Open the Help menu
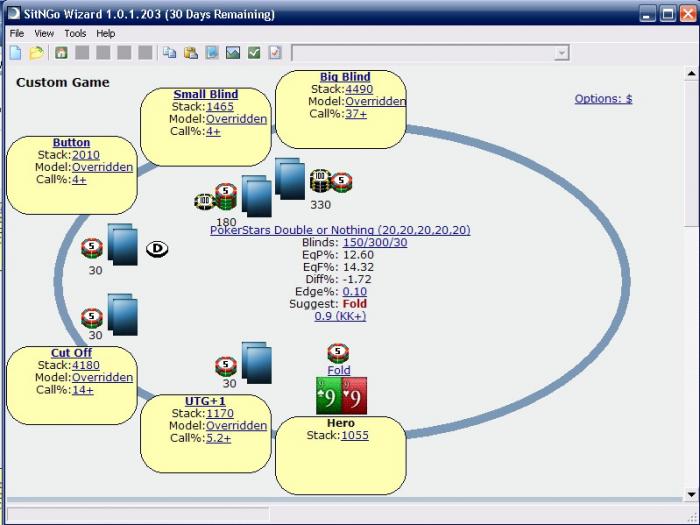This screenshot has height=525, width=700. 106,33
